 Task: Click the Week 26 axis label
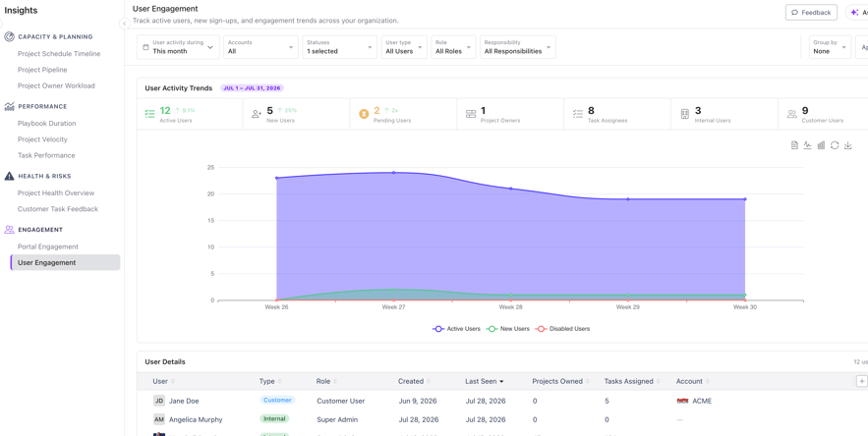pos(277,306)
